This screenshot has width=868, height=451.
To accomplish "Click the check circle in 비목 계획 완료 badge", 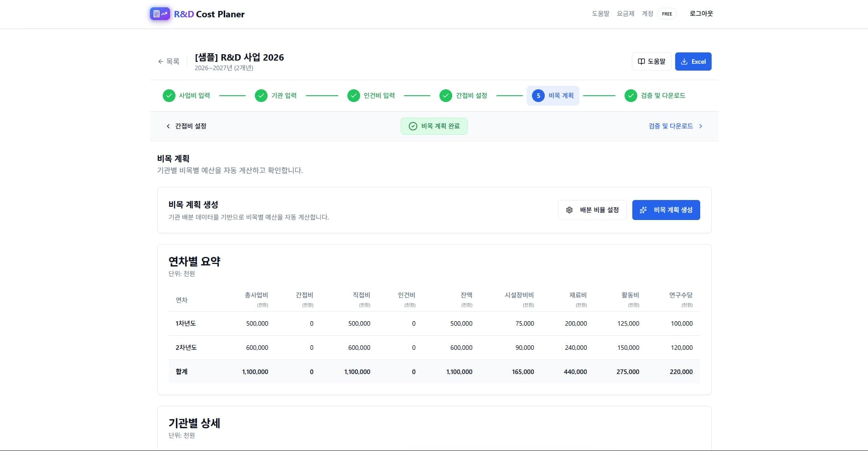I will pyautogui.click(x=413, y=126).
